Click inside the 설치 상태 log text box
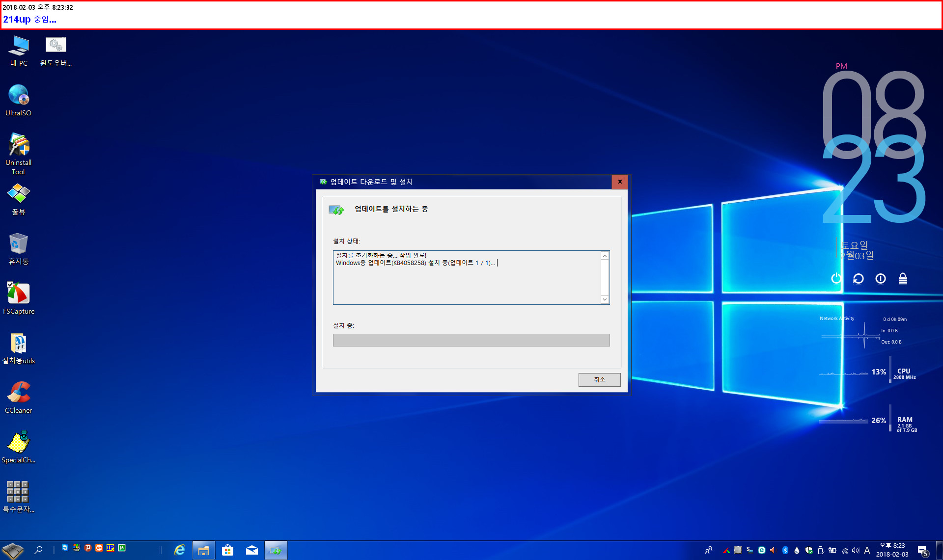943x560 pixels. click(467, 278)
